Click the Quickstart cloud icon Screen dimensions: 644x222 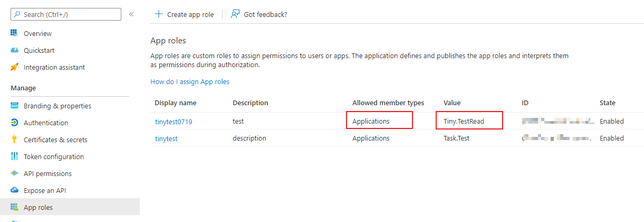pos(14,50)
